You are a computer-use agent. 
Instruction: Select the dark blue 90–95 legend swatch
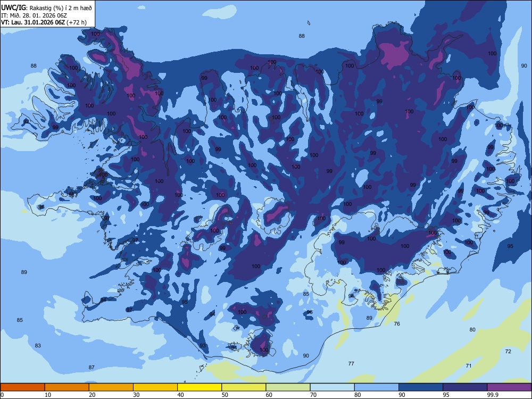pyautogui.click(x=421, y=387)
